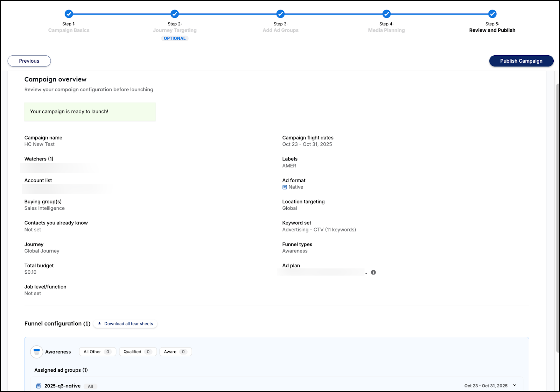
Task: Click location targeting value 'Global'
Action: click(x=290, y=208)
